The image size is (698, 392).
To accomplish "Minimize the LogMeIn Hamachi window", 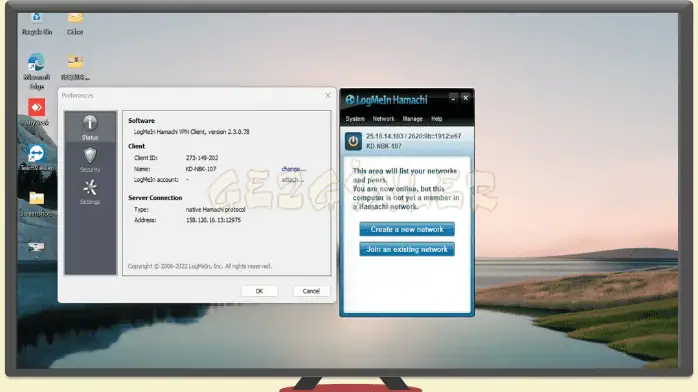I will pyautogui.click(x=453, y=98).
